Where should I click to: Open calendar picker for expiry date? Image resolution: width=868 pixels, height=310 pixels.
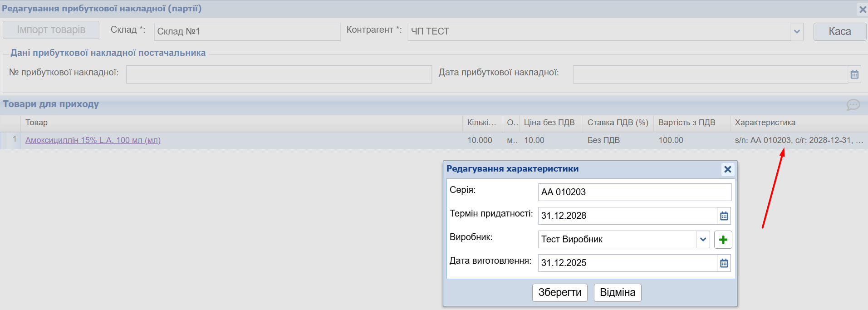[724, 216]
